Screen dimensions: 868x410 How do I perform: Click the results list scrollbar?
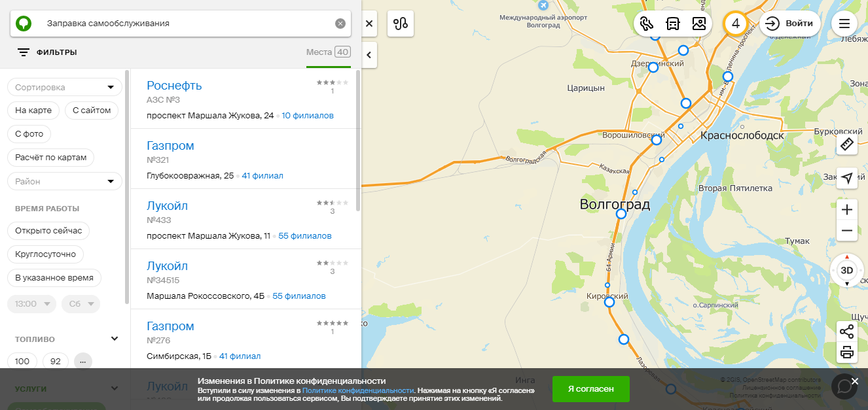(x=358, y=141)
